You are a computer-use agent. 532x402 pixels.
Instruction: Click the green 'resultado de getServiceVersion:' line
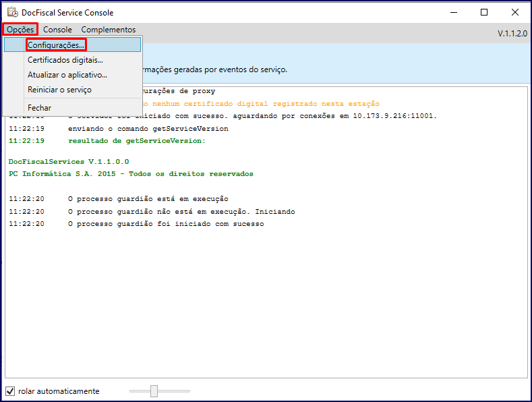pos(137,141)
